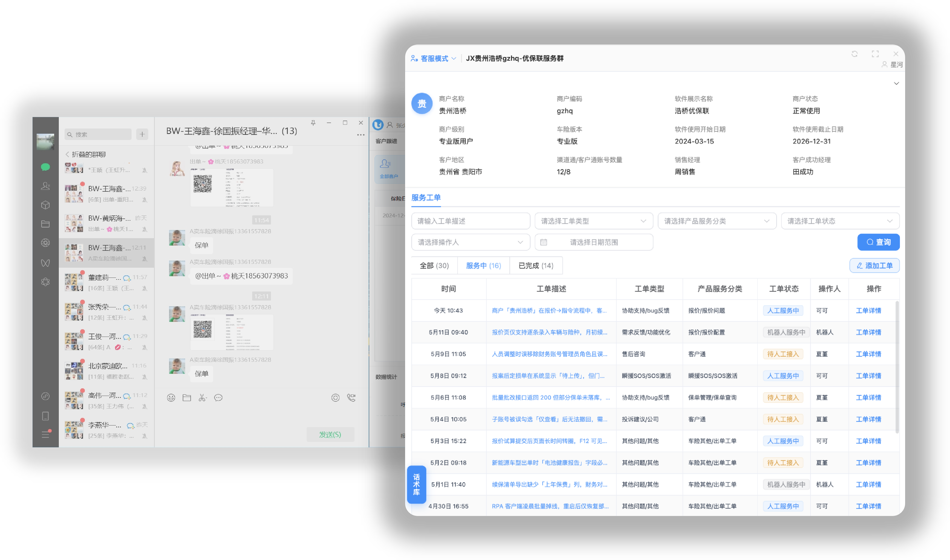
Task: Click the WeChat profile avatar in sidebar
Action: (45, 142)
